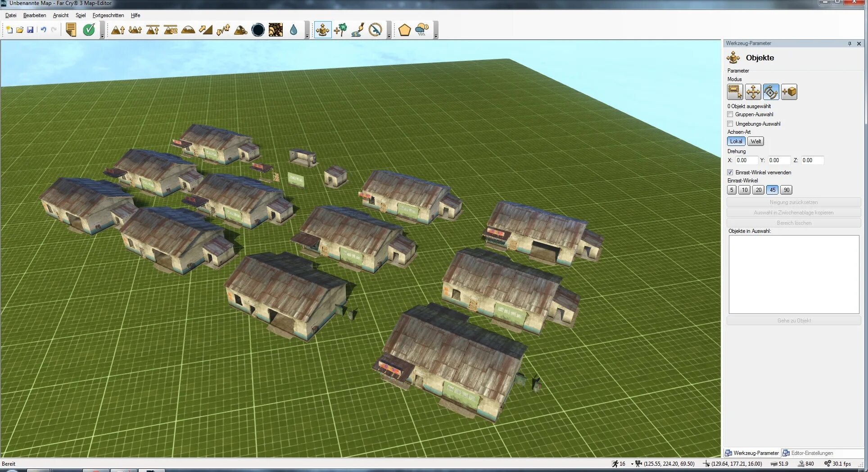
Task: Select the vegetation palm tree tool
Action: click(340, 30)
